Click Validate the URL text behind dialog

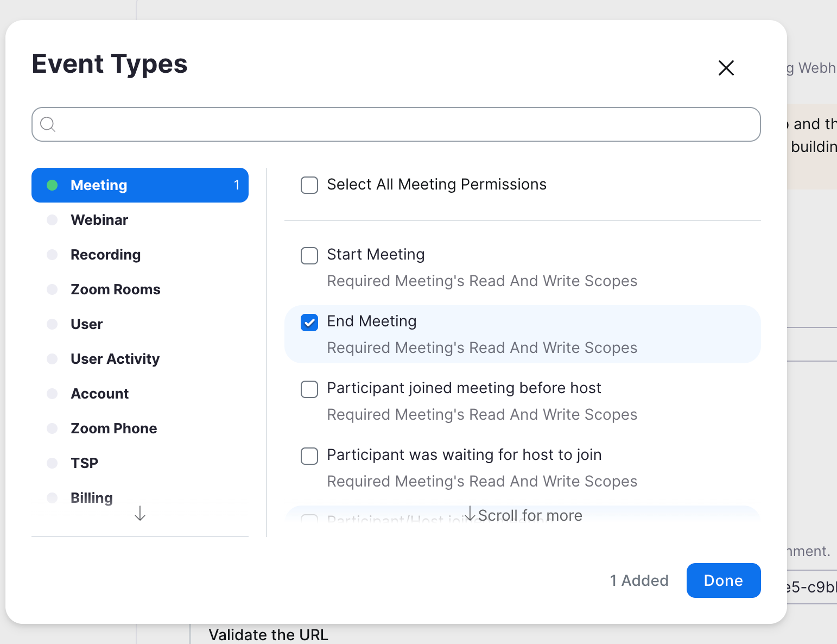[269, 635]
